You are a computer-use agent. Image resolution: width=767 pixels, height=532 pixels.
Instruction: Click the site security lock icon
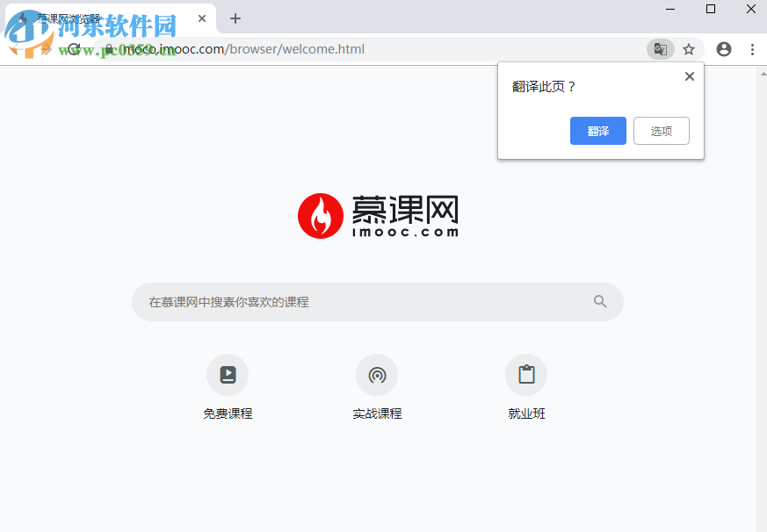click(107, 49)
